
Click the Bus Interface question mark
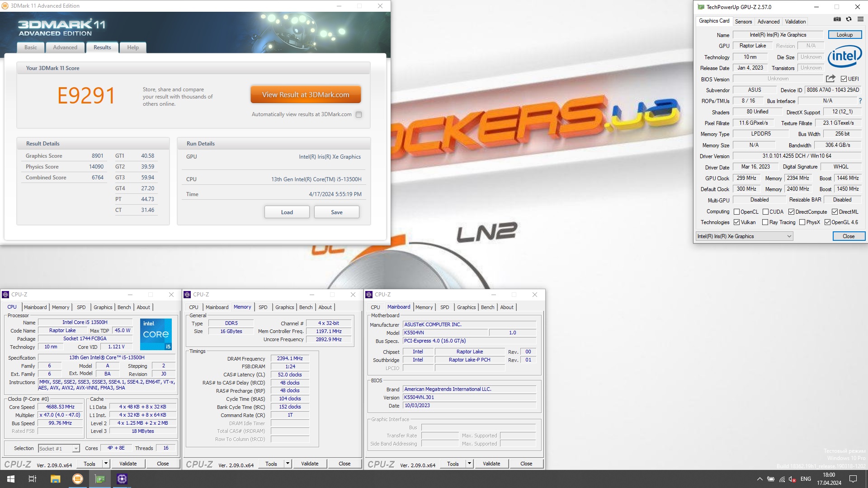pos(860,101)
